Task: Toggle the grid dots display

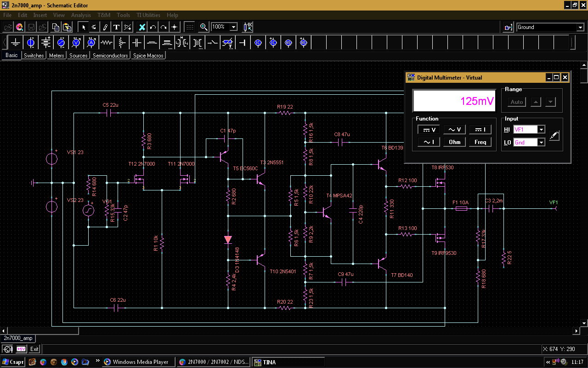Action: pos(190,27)
